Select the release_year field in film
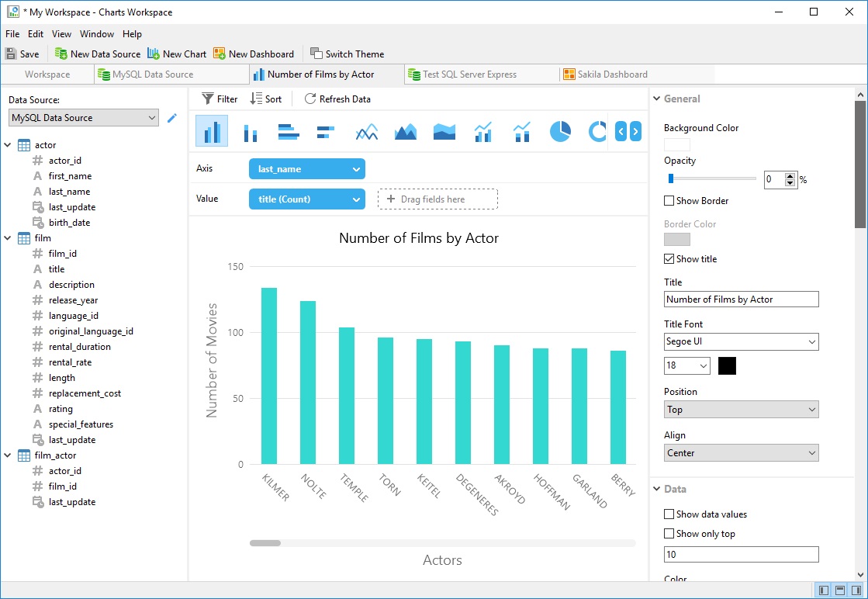This screenshot has height=599, width=868. pyautogui.click(x=73, y=300)
